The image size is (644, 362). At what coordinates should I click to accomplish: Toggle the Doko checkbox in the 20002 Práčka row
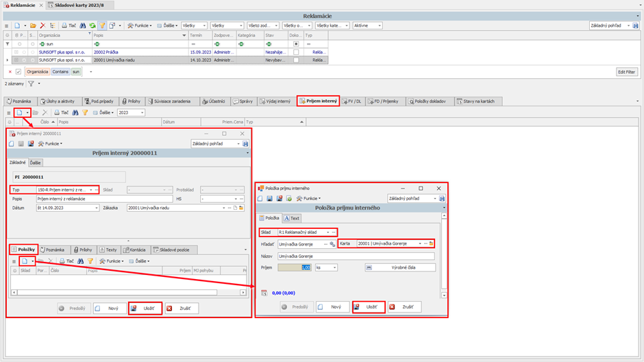point(296,51)
